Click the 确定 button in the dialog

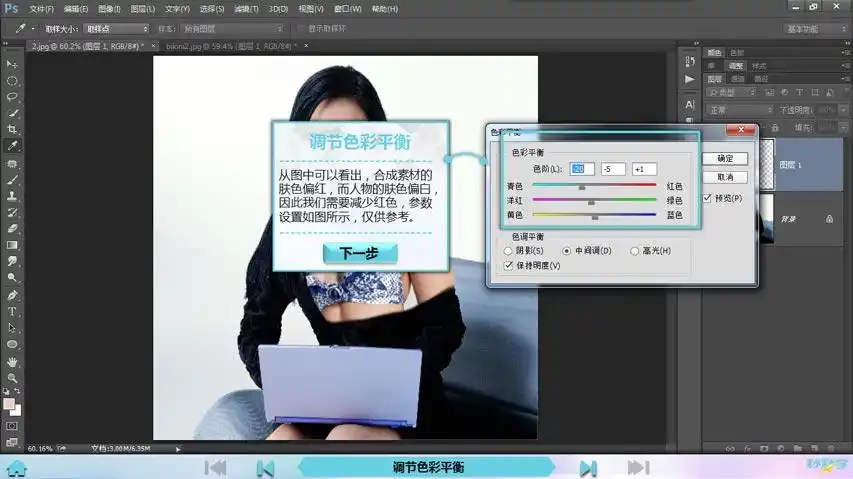[725, 159]
